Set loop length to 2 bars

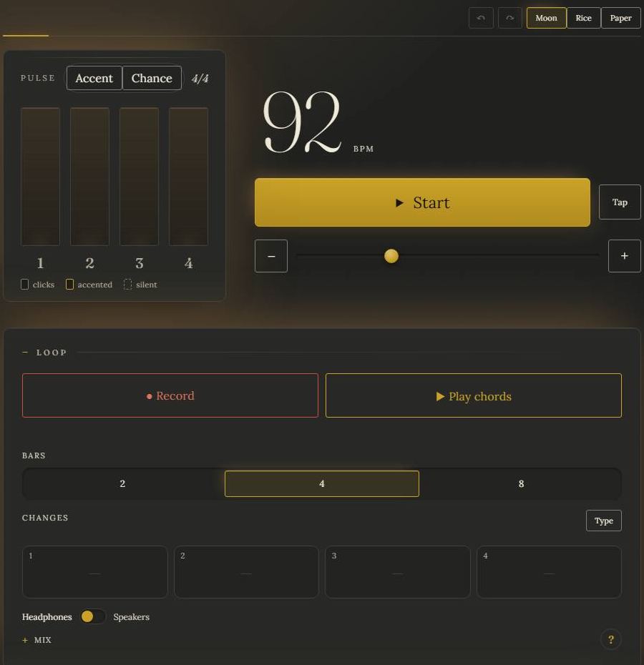122,483
